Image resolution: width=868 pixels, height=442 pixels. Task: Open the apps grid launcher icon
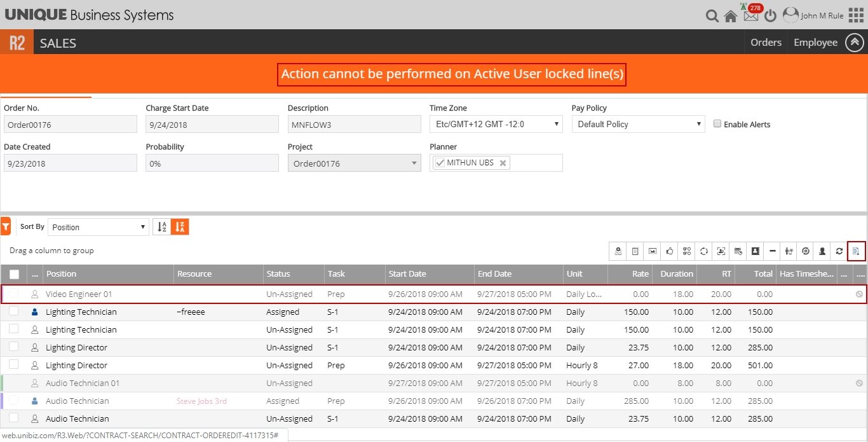pyautogui.click(x=856, y=15)
